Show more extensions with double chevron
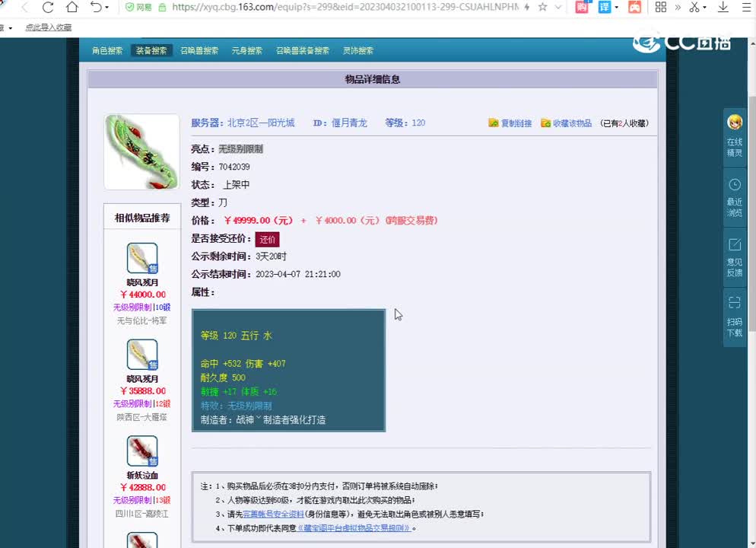 click(678, 8)
